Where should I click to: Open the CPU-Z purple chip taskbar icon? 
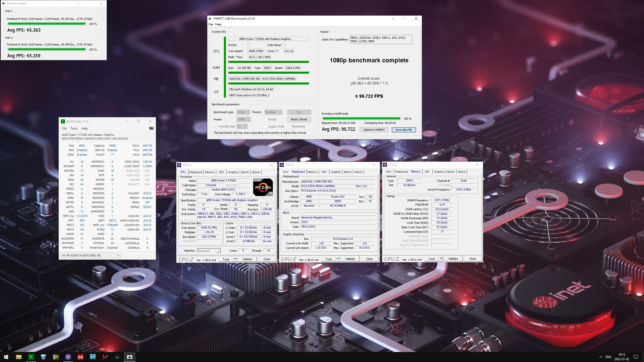[x=68, y=357]
